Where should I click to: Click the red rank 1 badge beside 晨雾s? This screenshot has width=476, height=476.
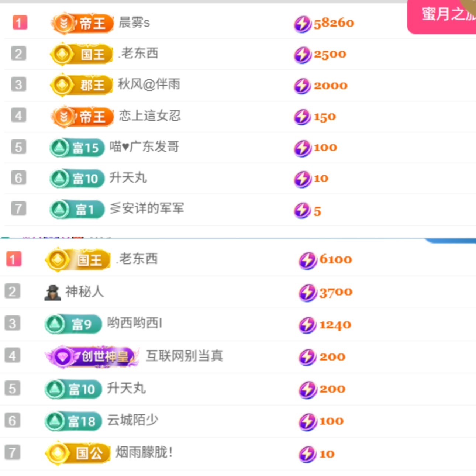point(20,23)
